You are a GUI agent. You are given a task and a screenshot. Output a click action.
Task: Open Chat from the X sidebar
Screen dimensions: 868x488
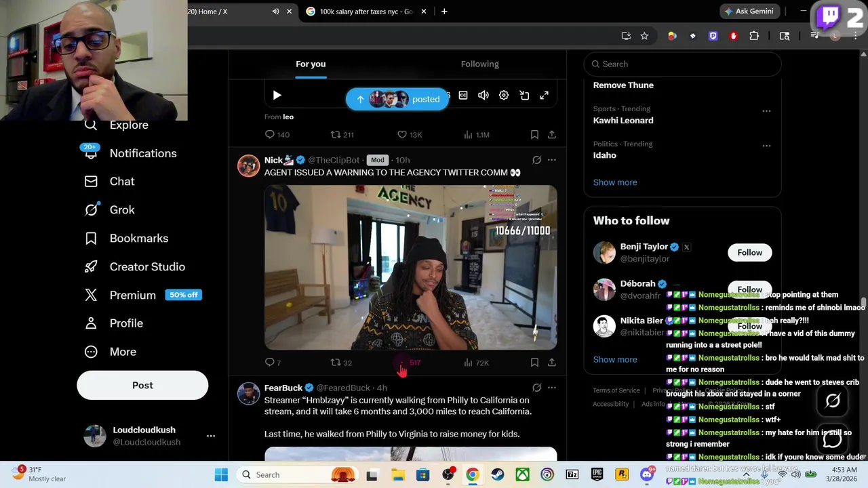coord(109,182)
